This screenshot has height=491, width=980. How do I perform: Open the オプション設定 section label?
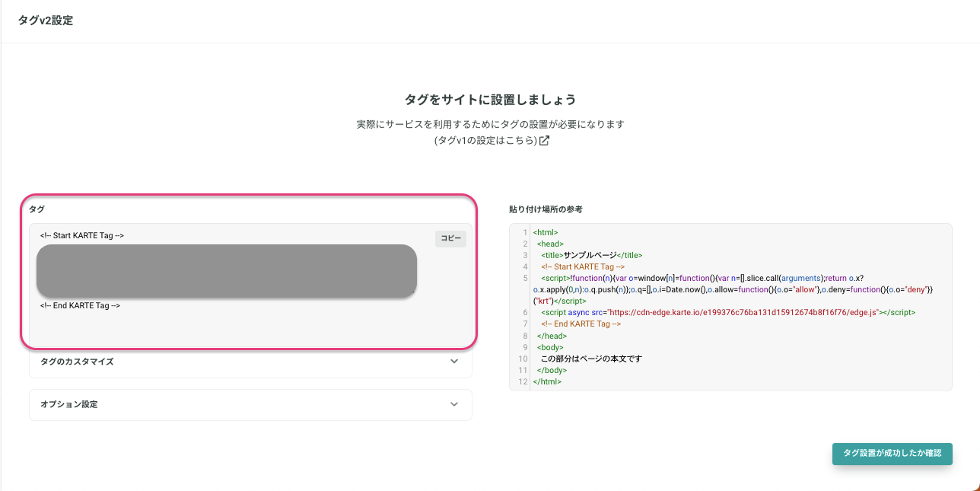pos(68,404)
